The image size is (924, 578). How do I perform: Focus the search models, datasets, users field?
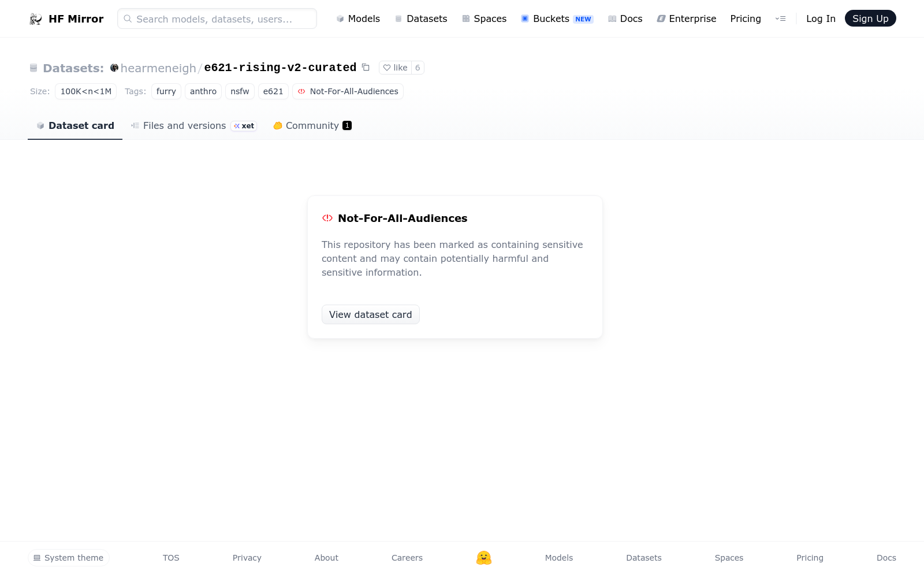coord(217,18)
